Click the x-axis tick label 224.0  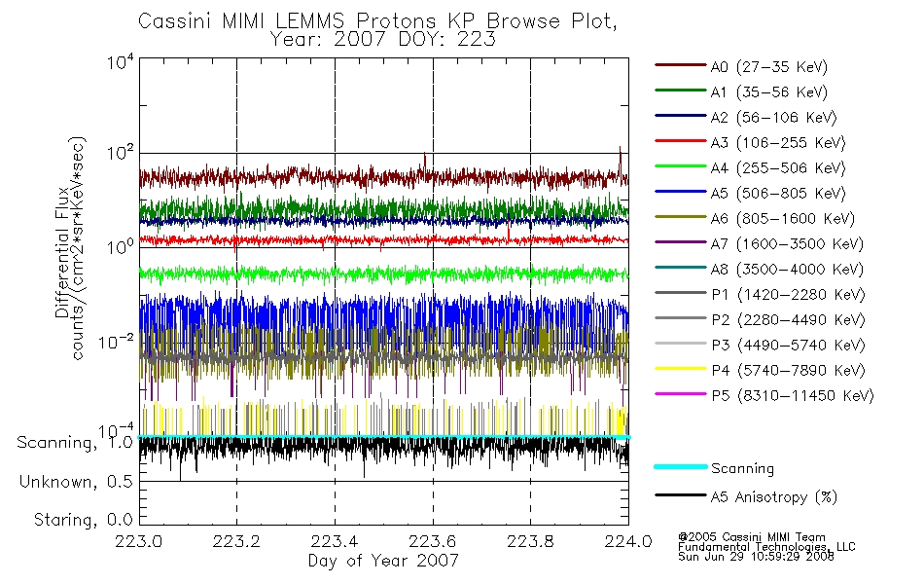pyautogui.click(x=628, y=541)
